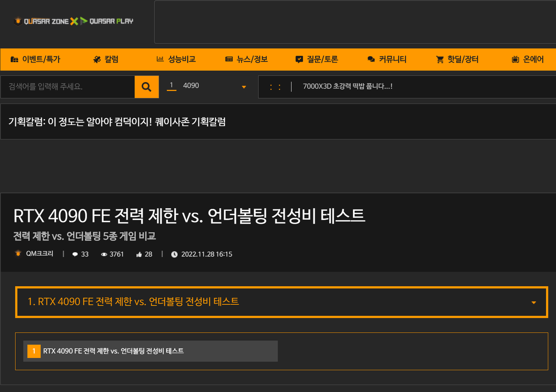This screenshot has width=556, height=392.
Task: Click the subtitle 전력 제한 vs. 언더볼팅 5종 게임 비교
Action: coord(84,236)
